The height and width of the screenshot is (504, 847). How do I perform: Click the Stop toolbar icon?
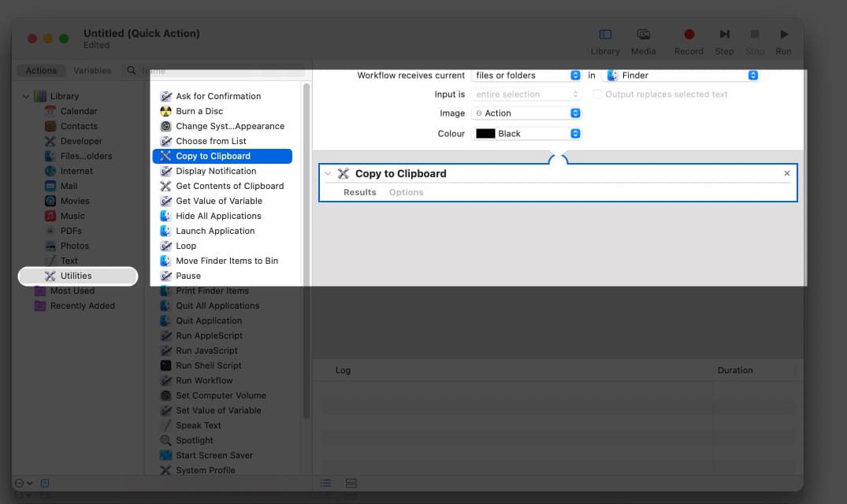(x=755, y=35)
